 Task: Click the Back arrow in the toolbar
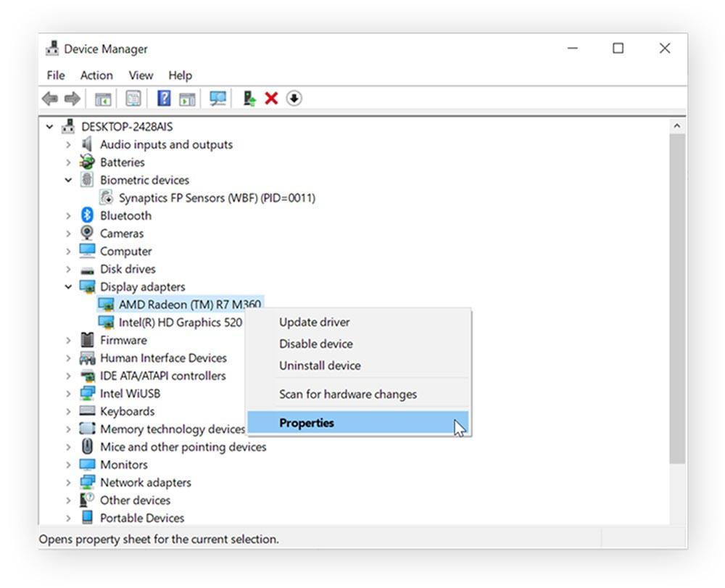(49, 99)
